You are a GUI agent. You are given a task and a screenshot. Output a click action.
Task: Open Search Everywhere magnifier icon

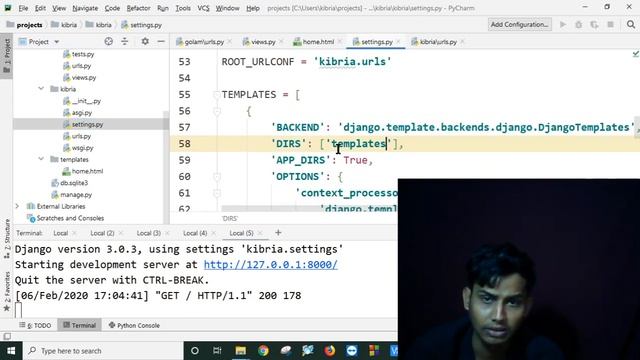point(631,24)
